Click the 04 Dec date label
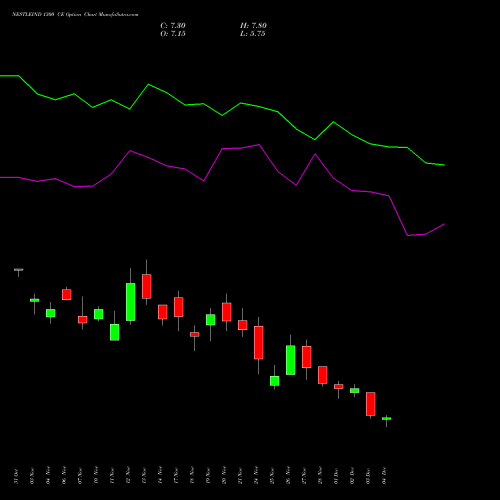This screenshot has height=500, width=500. click(384, 476)
